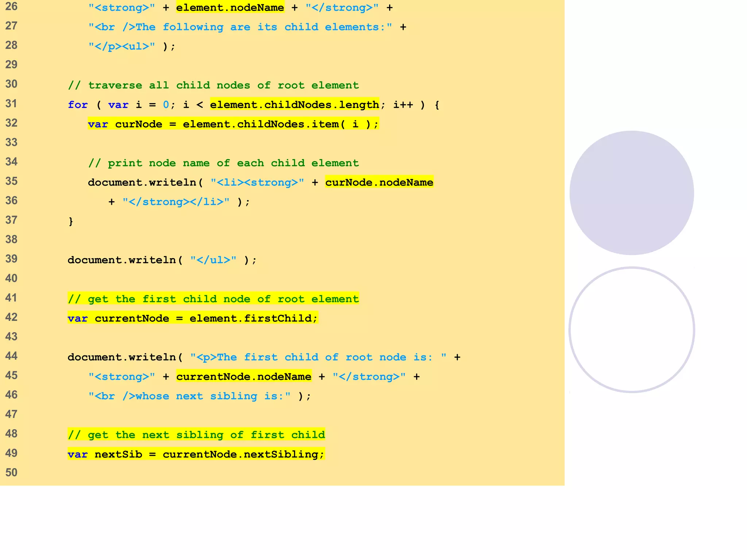747x560 pixels.
Task: Click line number 39
Action: (x=11, y=259)
